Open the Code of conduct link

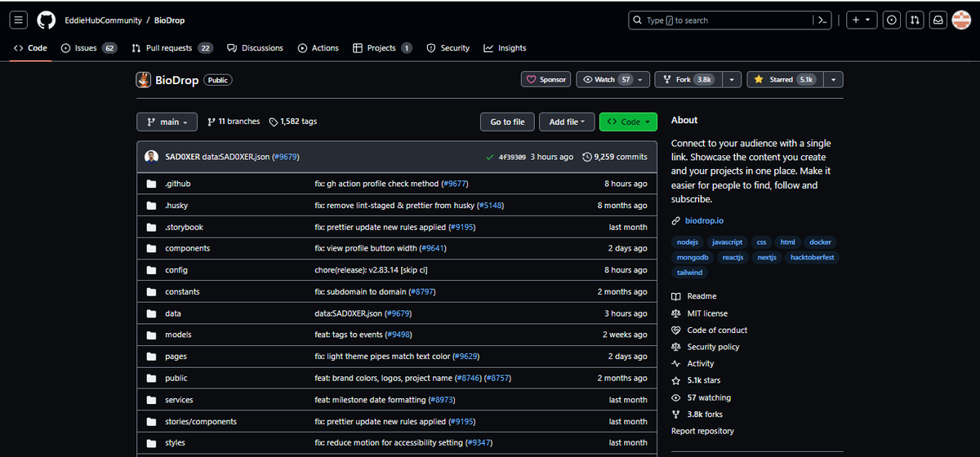point(709,331)
